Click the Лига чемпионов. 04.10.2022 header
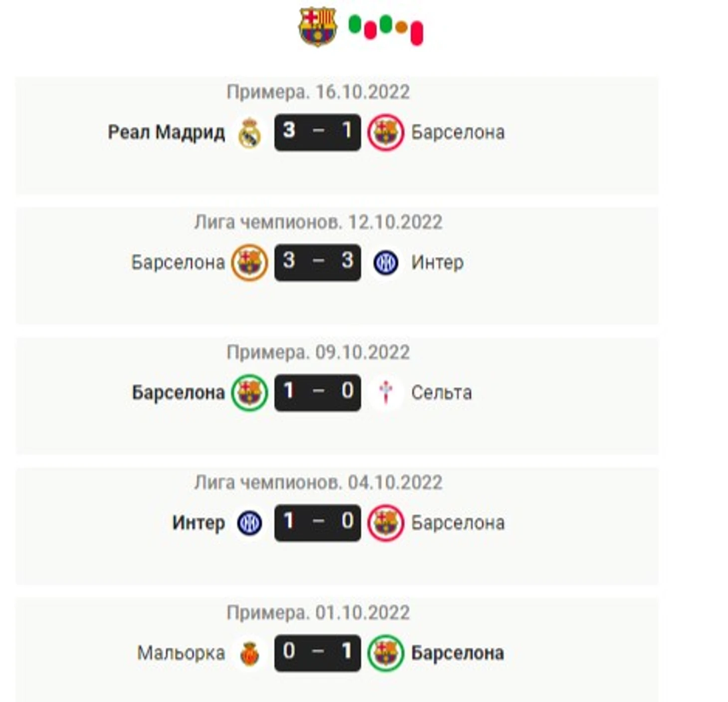The height and width of the screenshot is (702, 728). coord(318,482)
